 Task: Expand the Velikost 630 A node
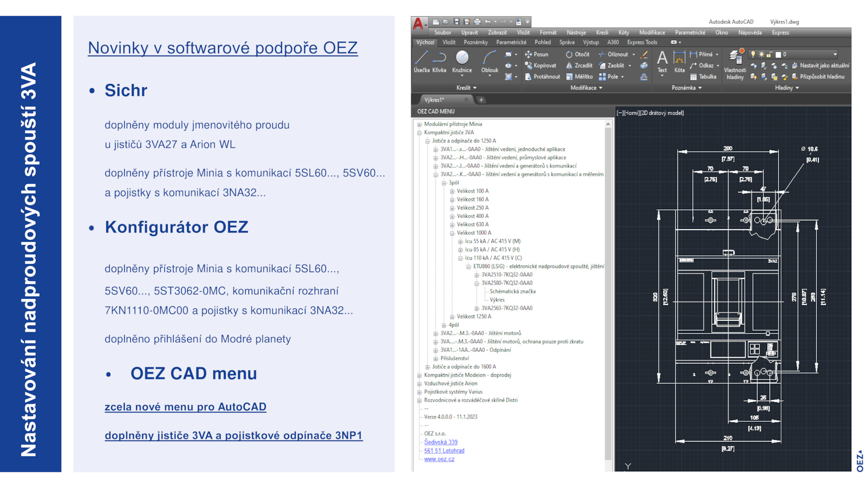(x=452, y=224)
